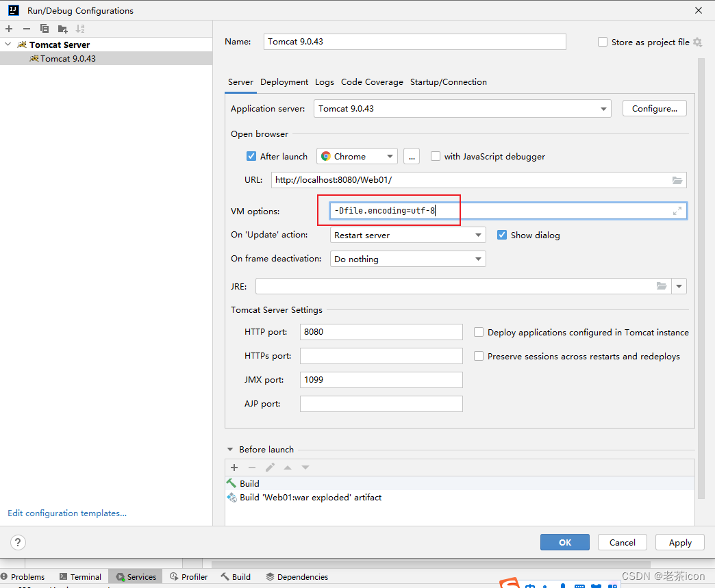Screen dimensions: 715x588
Task: Click the HTTP port field
Action: (x=381, y=332)
